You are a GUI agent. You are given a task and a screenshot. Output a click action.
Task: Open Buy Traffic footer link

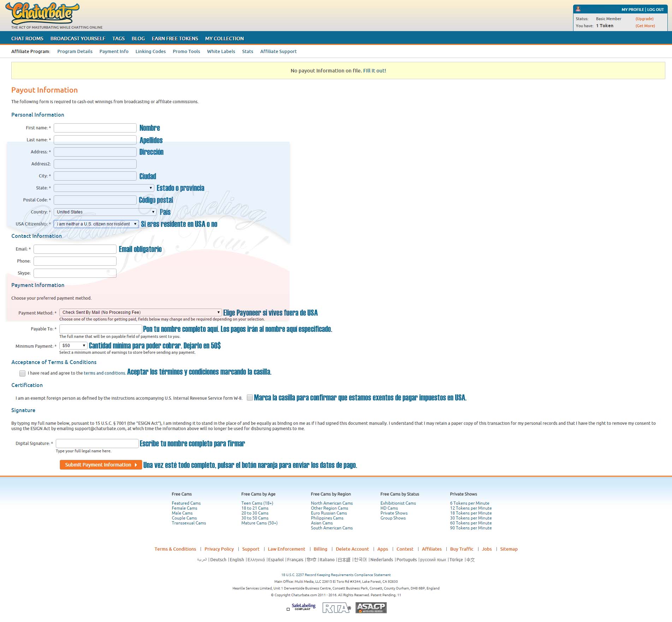pos(462,549)
